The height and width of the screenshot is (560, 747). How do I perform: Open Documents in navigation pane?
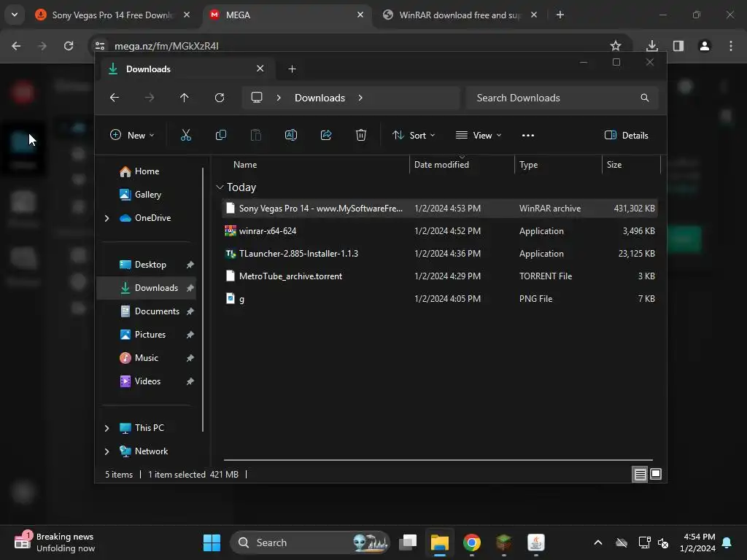point(157,311)
